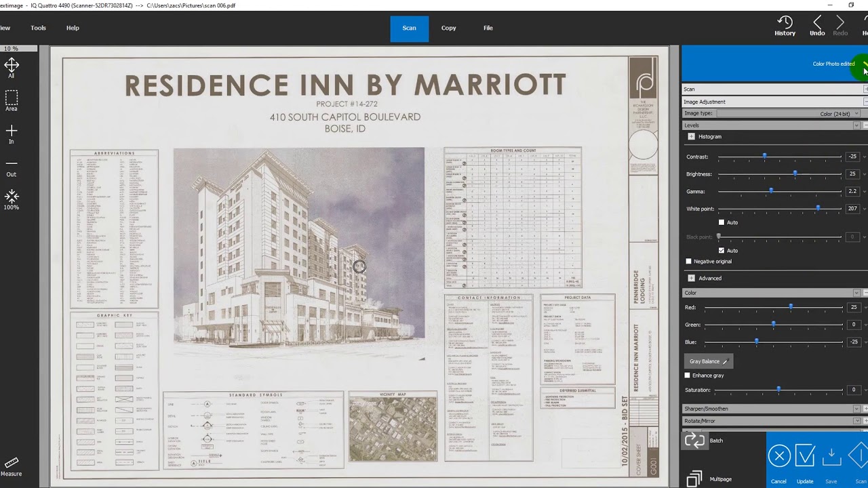Open the Levels preset dropdown arrow
The height and width of the screenshot is (488, 868).
(856, 125)
